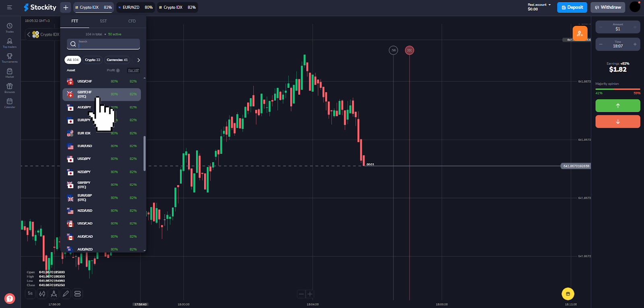Select EUR/GBP (OTC) asset row

[x=102, y=198]
